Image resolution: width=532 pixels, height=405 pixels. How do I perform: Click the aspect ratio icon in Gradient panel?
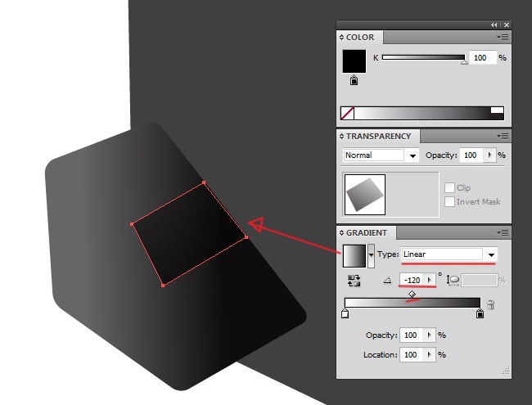click(x=453, y=280)
